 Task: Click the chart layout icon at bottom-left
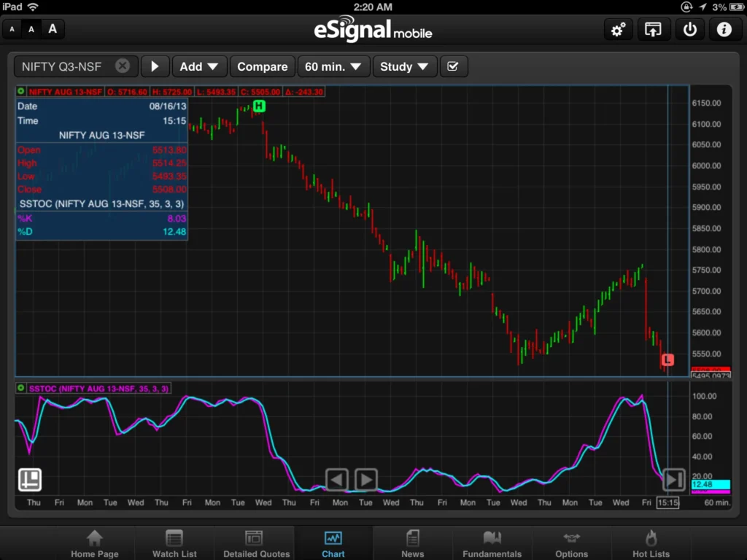coord(30,480)
